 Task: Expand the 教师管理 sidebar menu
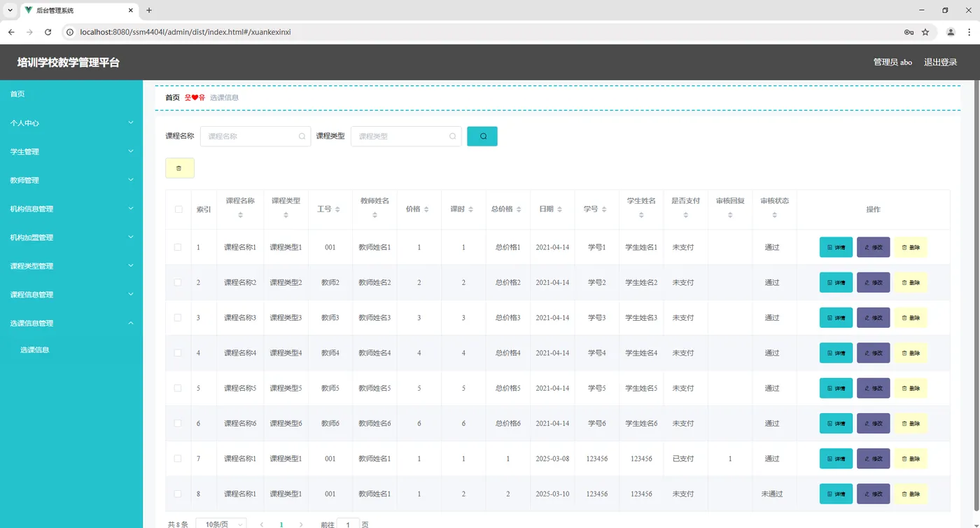[x=71, y=180]
